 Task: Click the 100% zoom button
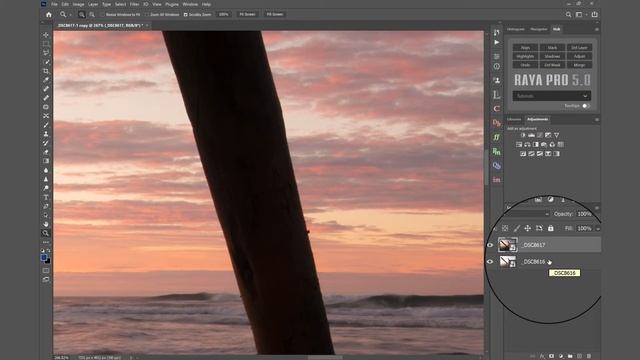coord(223,14)
